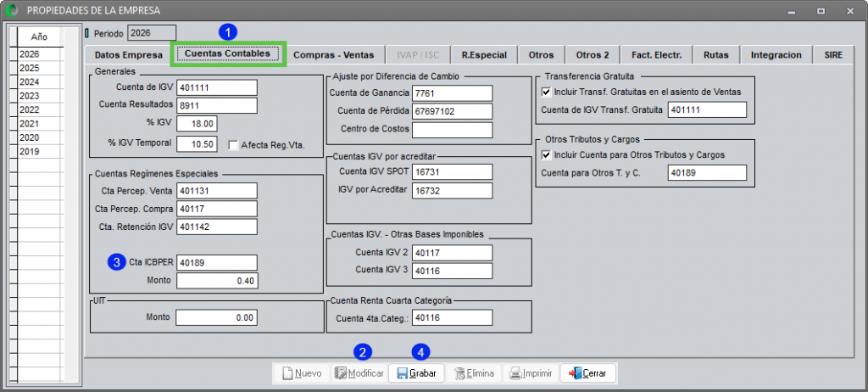The image size is (868, 392).
Task: Click the Cuenta IGV 2 field
Action: click(453, 253)
